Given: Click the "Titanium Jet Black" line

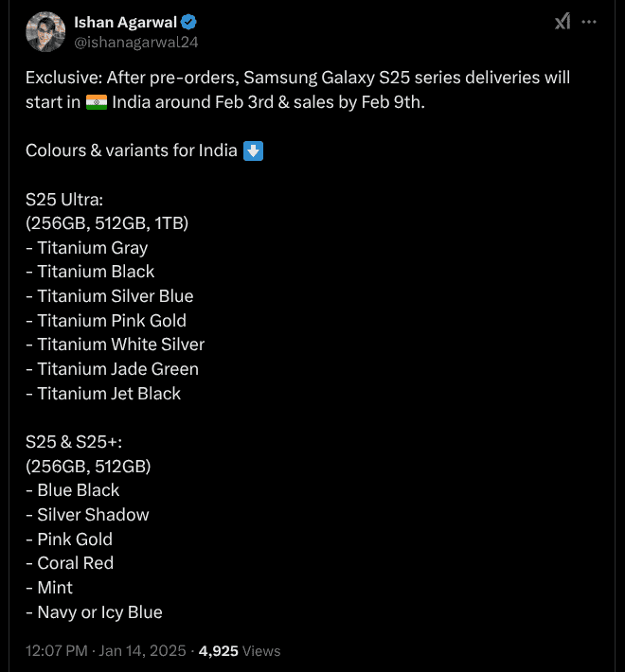Looking at the screenshot, I should point(103,394).
